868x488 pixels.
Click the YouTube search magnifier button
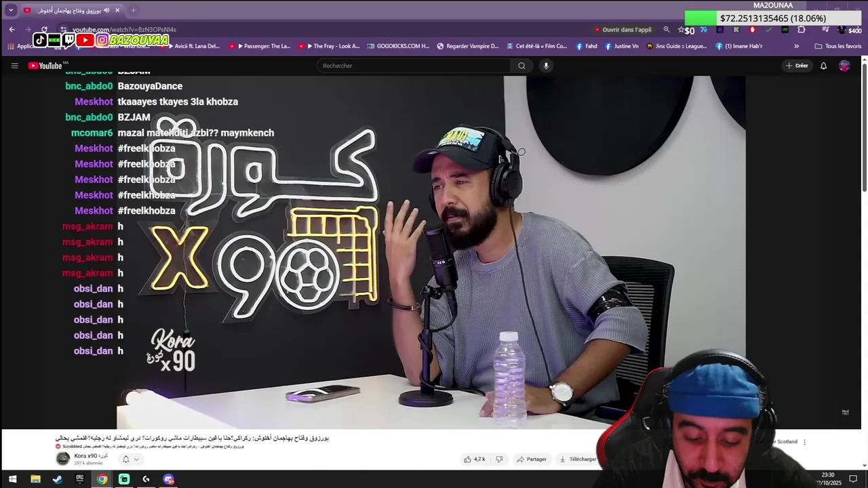point(521,66)
